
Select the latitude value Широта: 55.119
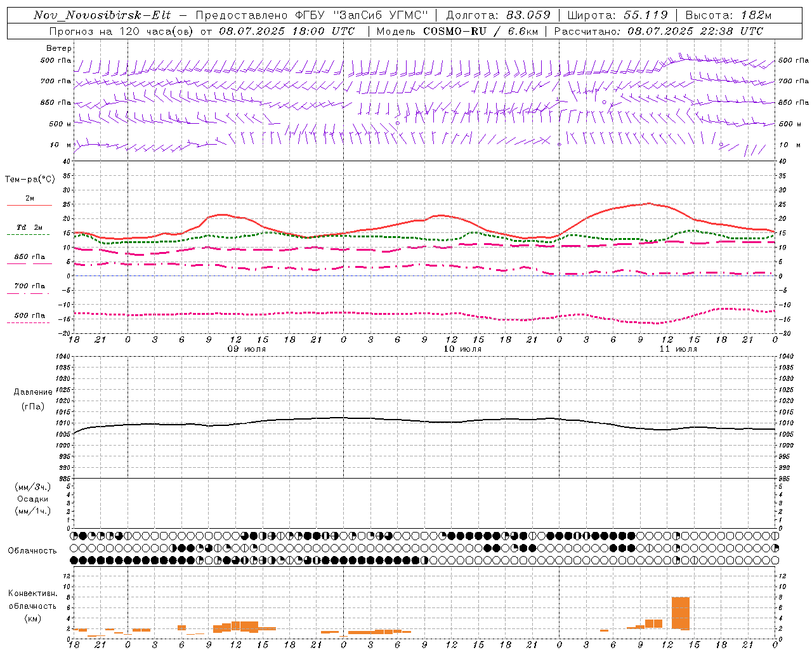pos(617,15)
